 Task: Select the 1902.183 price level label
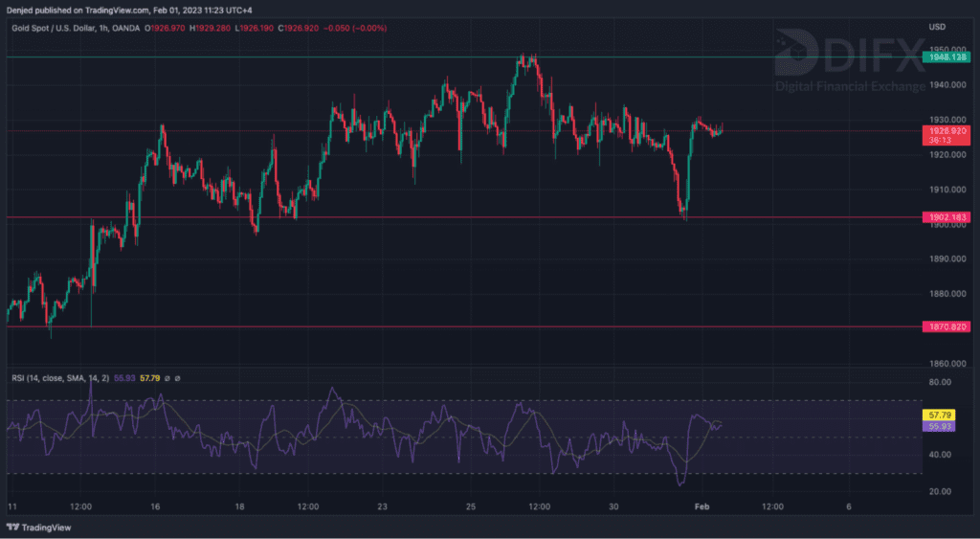pos(946,217)
